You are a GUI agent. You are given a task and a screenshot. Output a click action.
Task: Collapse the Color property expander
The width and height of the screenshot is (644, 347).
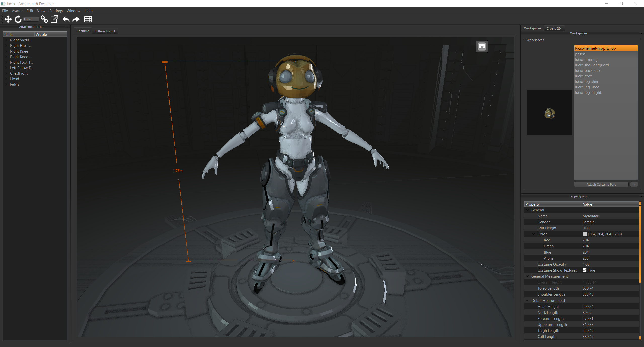[533, 234]
